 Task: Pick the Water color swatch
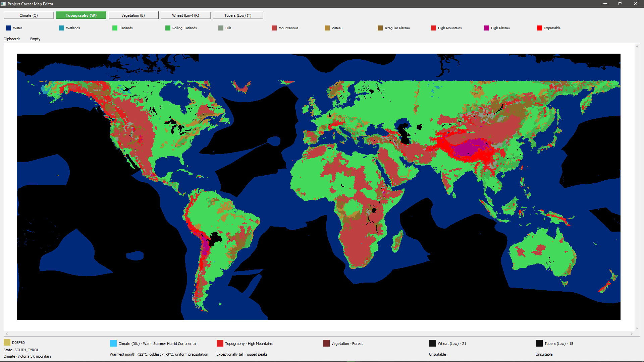coord(9,28)
